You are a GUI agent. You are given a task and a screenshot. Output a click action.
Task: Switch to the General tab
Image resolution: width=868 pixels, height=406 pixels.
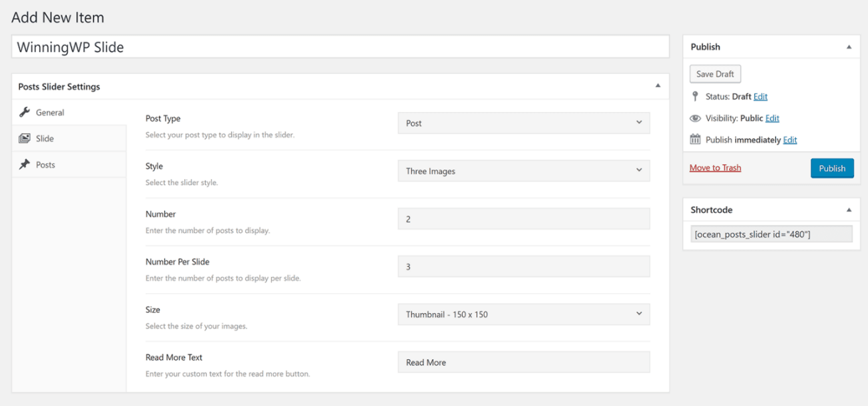pyautogui.click(x=69, y=112)
